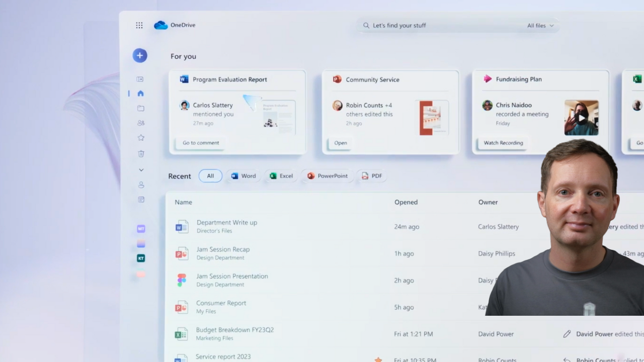644x362 pixels.
Task: Click Word file icon for Department Write up
Action: pyautogui.click(x=182, y=226)
